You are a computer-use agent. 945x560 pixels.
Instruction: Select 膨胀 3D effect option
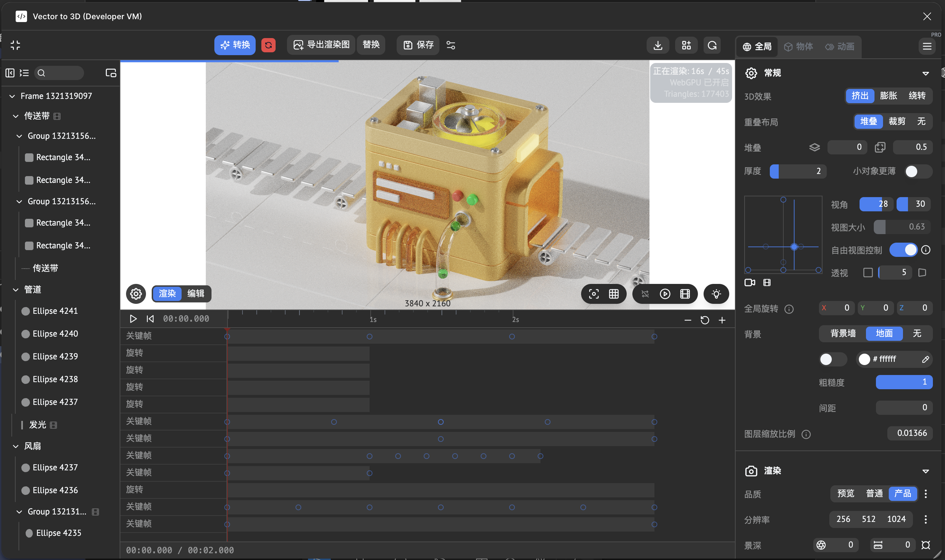click(x=888, y=96)
